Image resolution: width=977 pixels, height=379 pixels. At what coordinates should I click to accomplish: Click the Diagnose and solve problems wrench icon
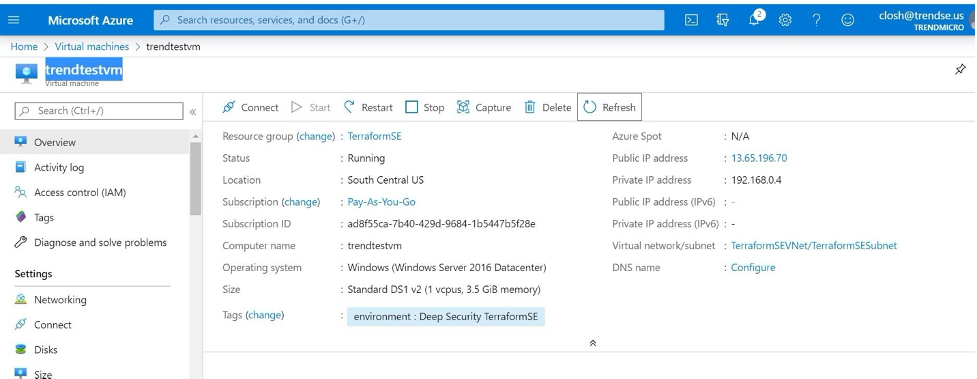pos(21,242)
